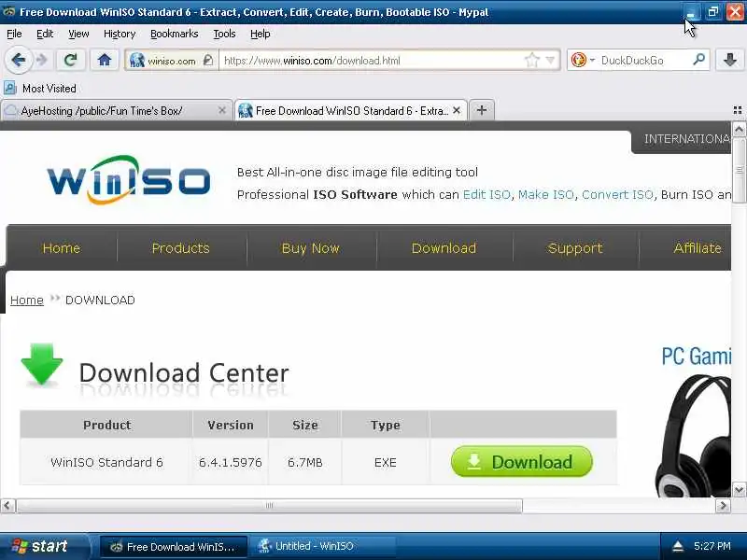Open the home page via house icon

105,60
